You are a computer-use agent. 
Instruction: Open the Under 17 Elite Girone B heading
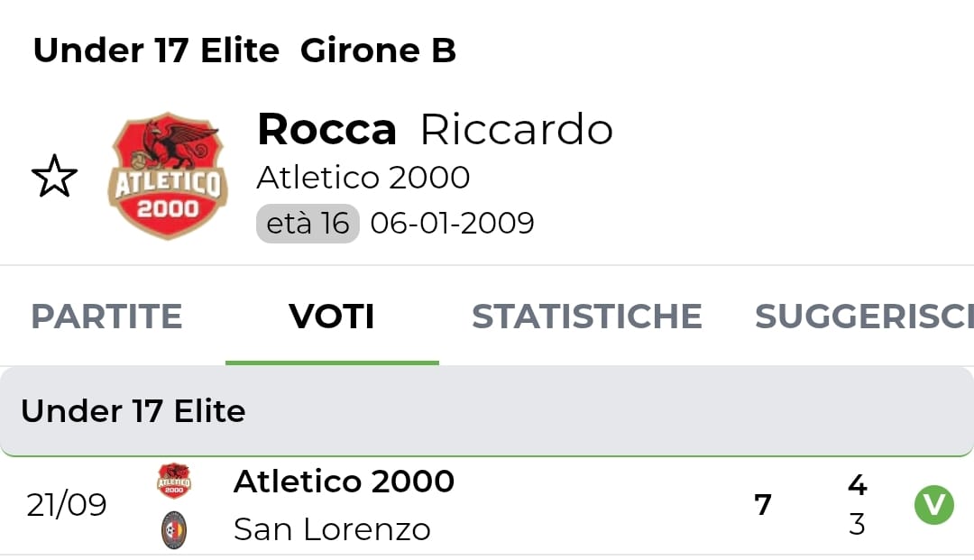pyautogui.click(x=244, y=50)
